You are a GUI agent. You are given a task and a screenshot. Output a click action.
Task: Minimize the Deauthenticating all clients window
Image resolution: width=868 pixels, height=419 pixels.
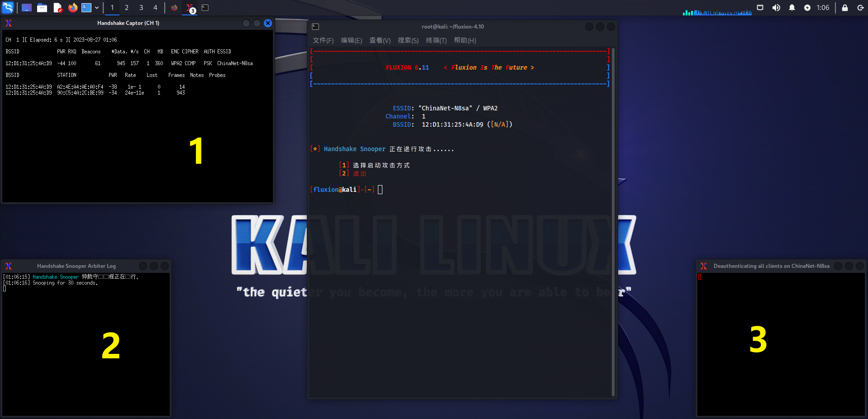point(838,266)
